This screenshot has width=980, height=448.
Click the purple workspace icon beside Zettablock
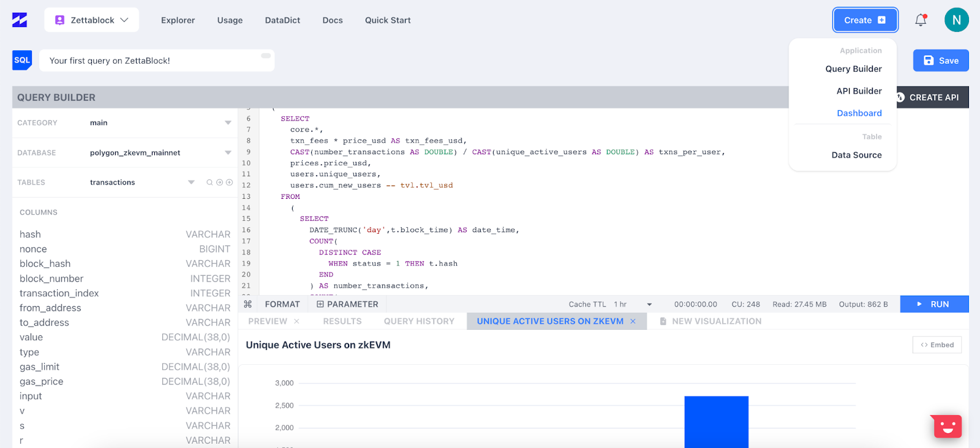[59, 20]
